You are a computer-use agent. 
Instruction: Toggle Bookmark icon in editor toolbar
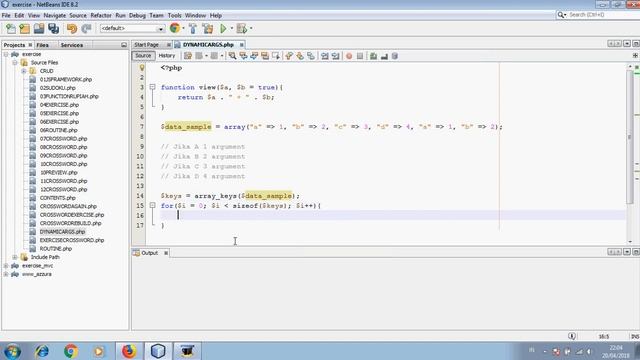[311, 56]
